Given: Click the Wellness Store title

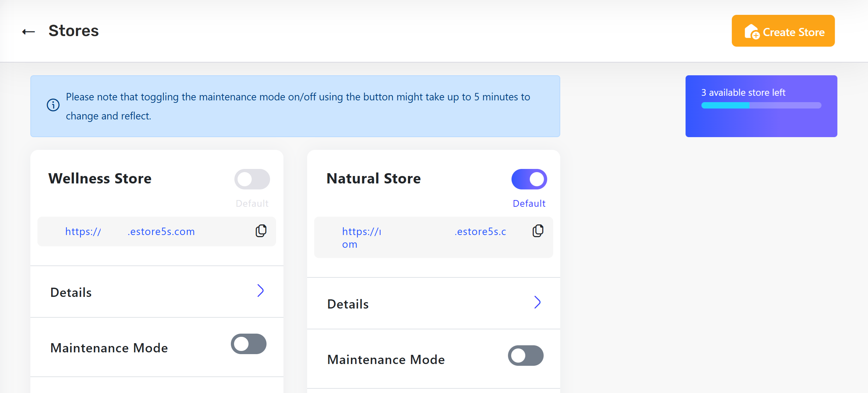Looking at the screenshot, I should pos(100,178).
